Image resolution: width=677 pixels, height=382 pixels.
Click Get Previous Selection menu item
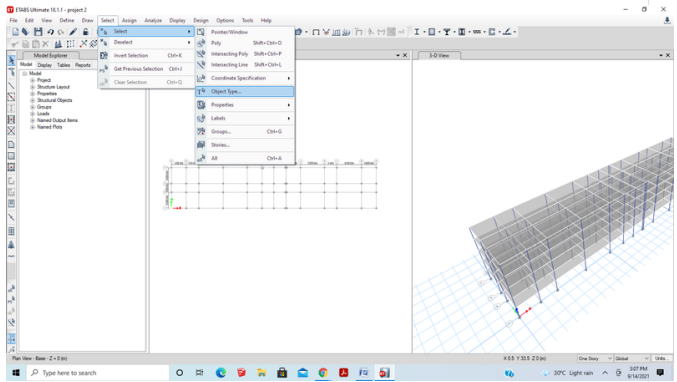(146, 69)
